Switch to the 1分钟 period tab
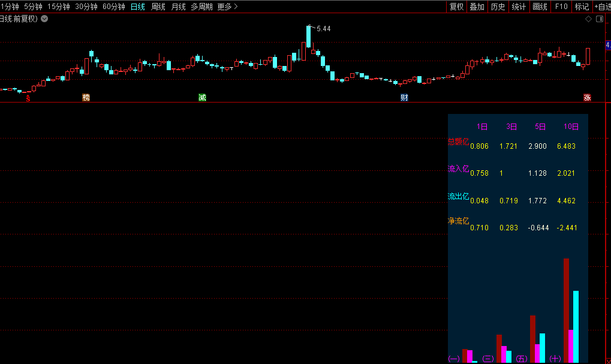Image resolution: width=611 pixels, height=364 pixels. point(10,7)
